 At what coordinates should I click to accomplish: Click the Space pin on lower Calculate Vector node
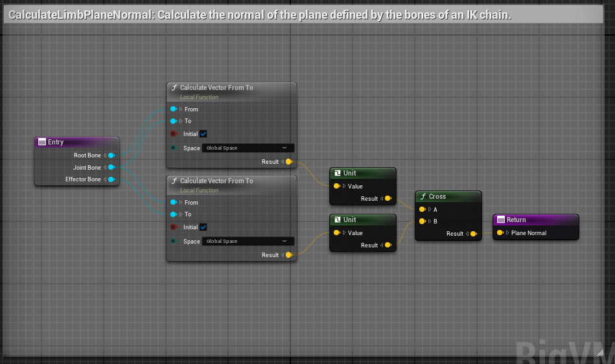point(173,241)
